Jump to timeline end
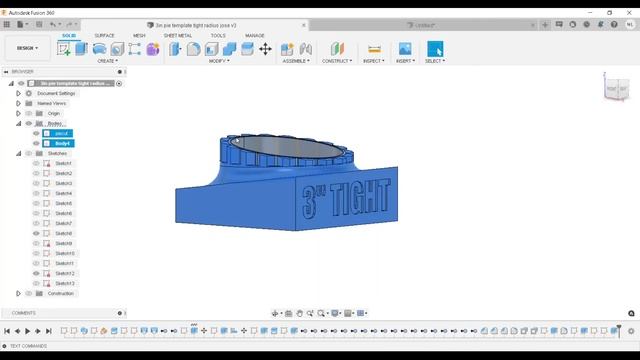The width and height of the screenshot is (640, 360). [49, 331]
